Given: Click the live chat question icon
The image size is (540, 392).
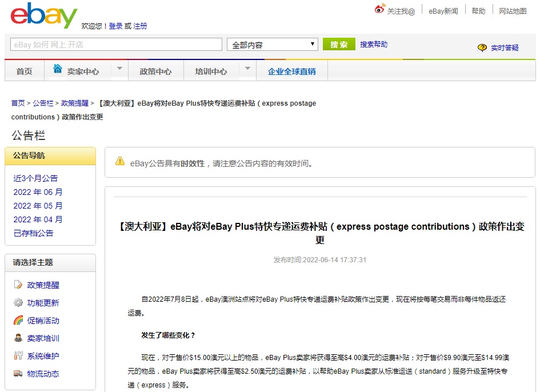Looking at the screenshot, I should pyautogui.click(x=482, y=47).
